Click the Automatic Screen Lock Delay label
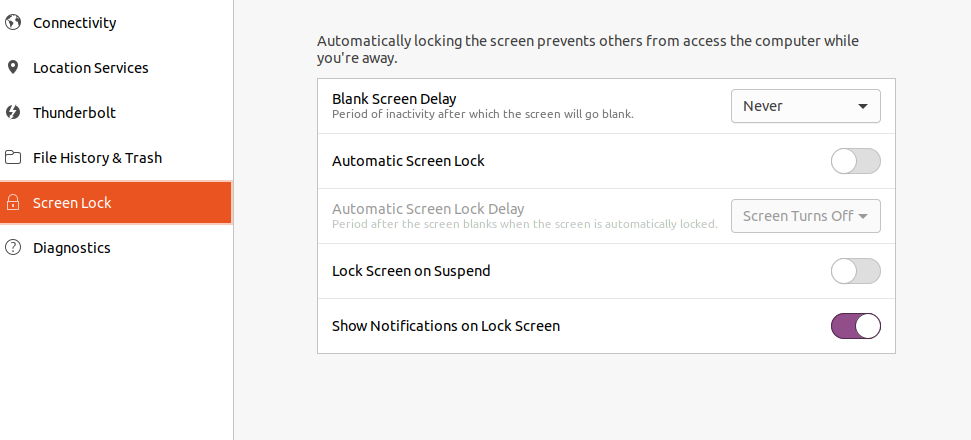The image size is (971, 440). coord(428,209)
